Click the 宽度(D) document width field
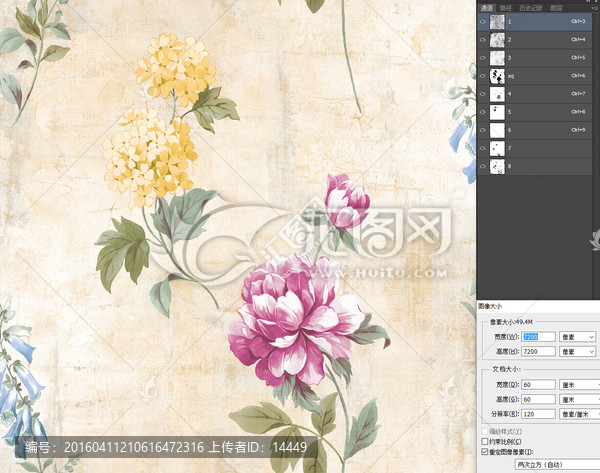600x473 pixels. [x=538, y=385]
